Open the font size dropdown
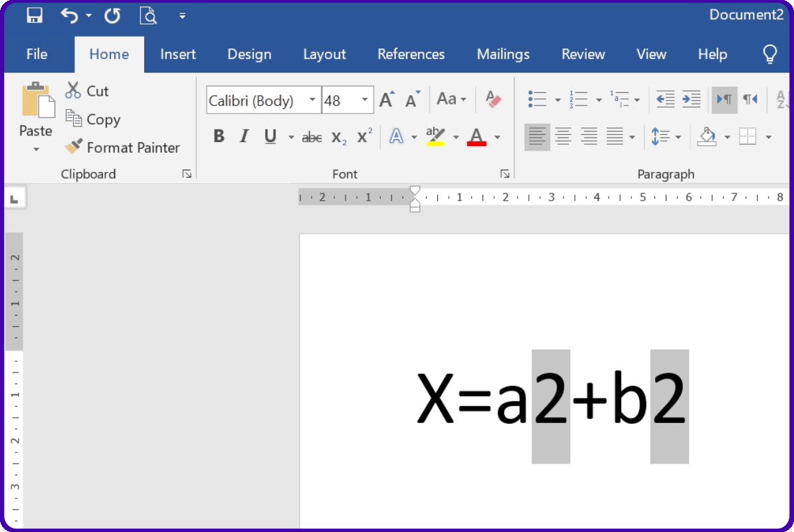This screenshot has width=794, height=532. [363, 100]
